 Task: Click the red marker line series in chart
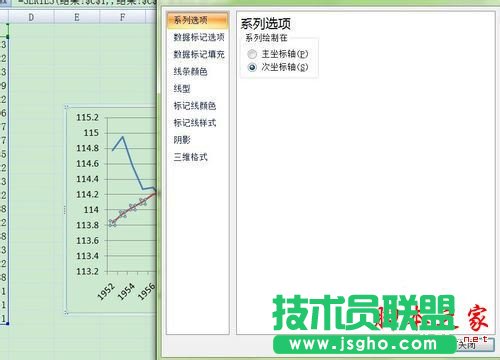(133, 208)
